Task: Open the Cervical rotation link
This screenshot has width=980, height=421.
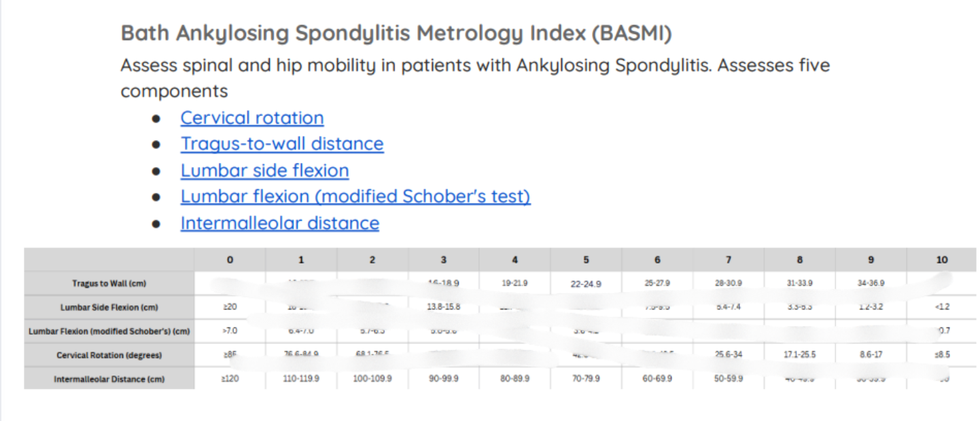Action: (251, 118)
